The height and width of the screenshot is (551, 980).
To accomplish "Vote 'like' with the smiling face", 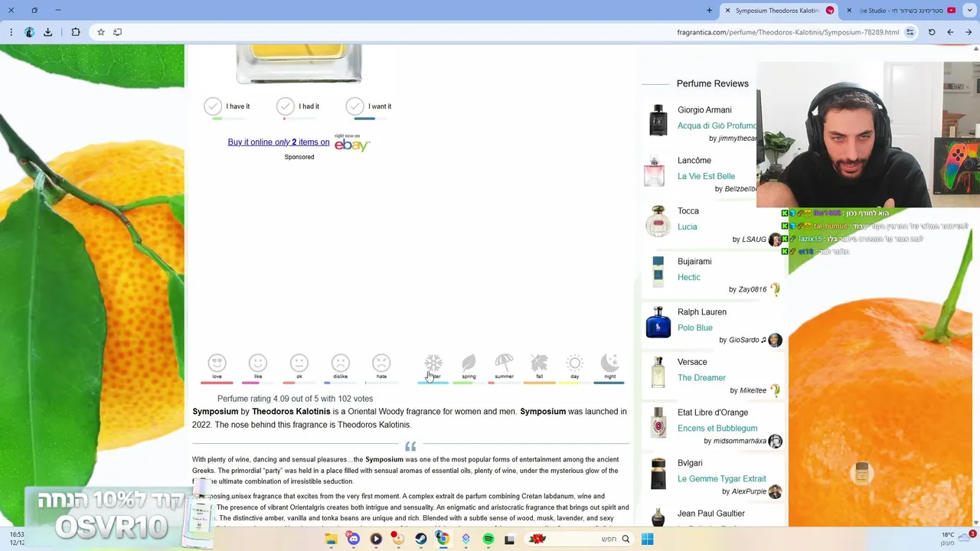I will [258, 364].
